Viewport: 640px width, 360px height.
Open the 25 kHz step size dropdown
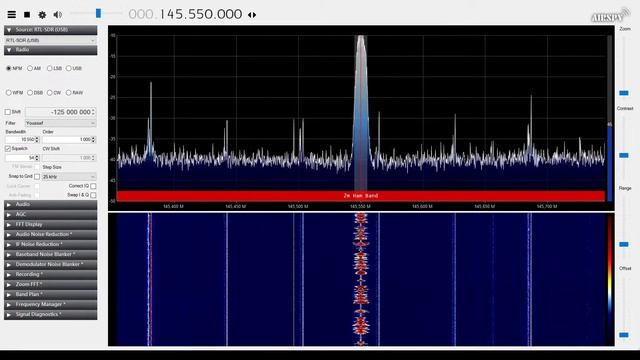pyautogui.click(x=69, y=177)
